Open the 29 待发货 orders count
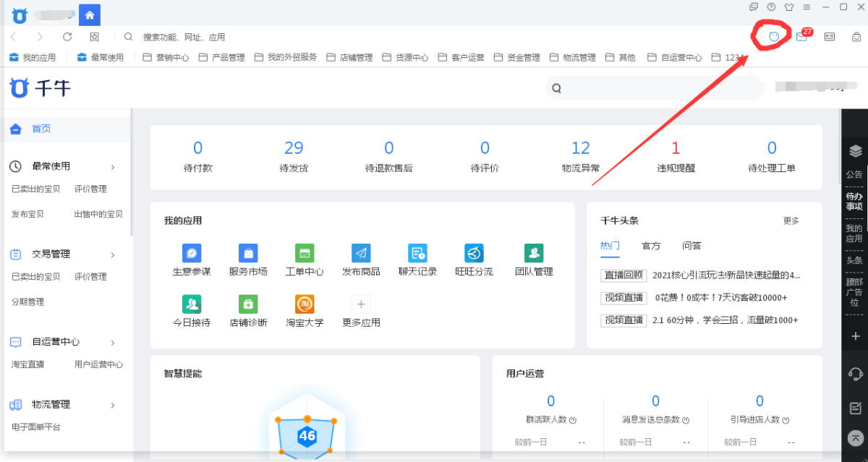868x462 pixels. coord(294,148)
